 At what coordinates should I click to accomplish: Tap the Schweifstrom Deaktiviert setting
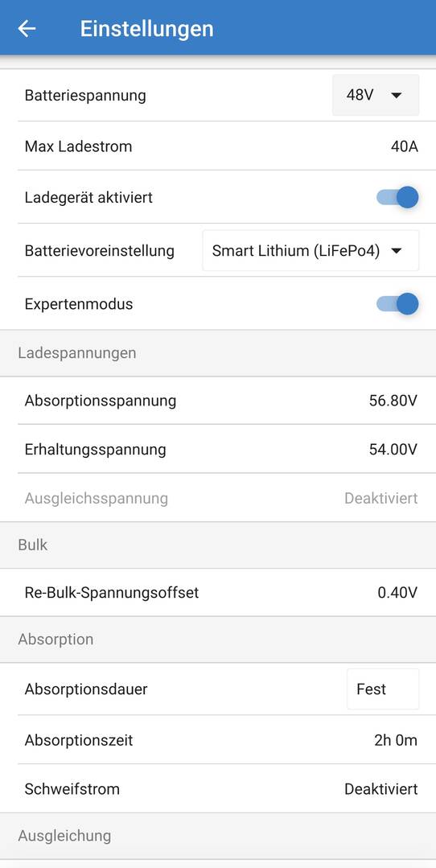point(218,789)
